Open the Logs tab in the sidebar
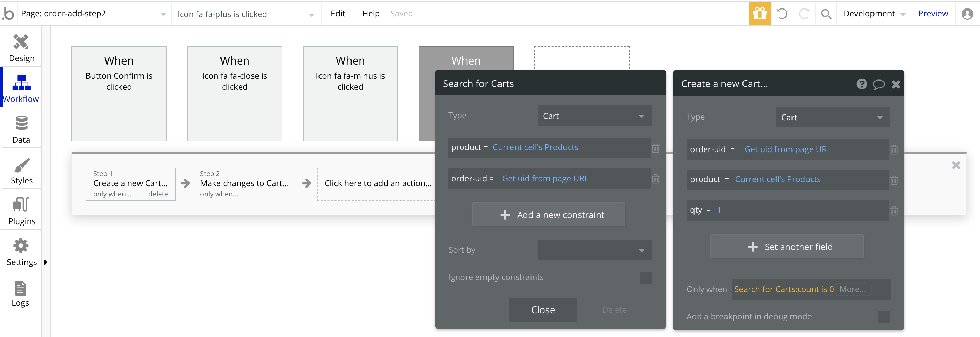Viewport: 980px width, 337px height. [20, 293]
